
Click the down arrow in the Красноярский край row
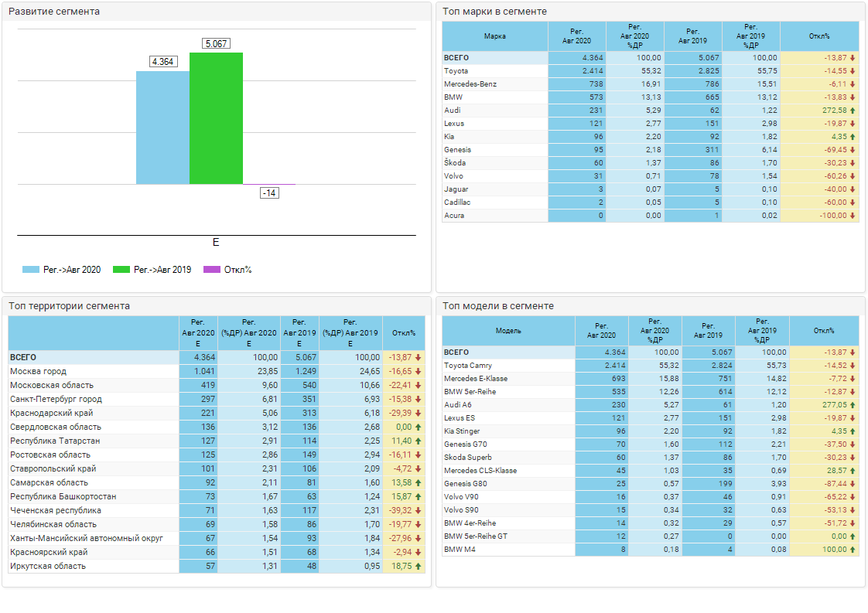[418, 552]
